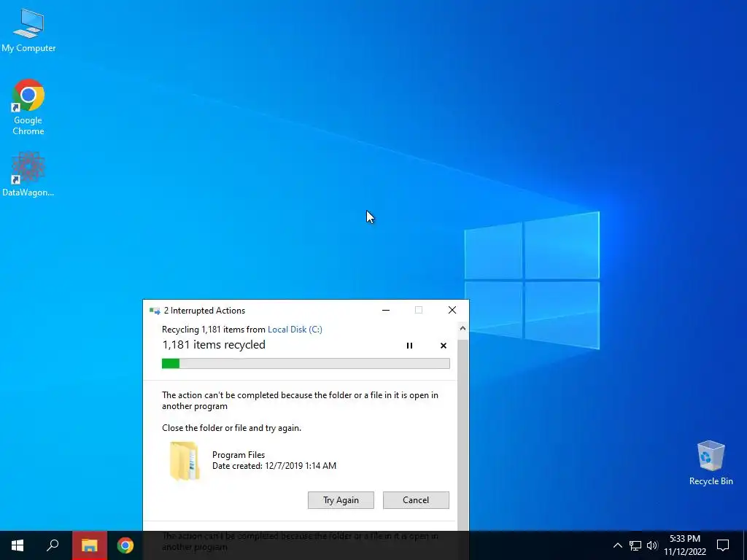Click the 'Program Files' folder name text
Screen dimensions: 747x560
click(239, 455)
